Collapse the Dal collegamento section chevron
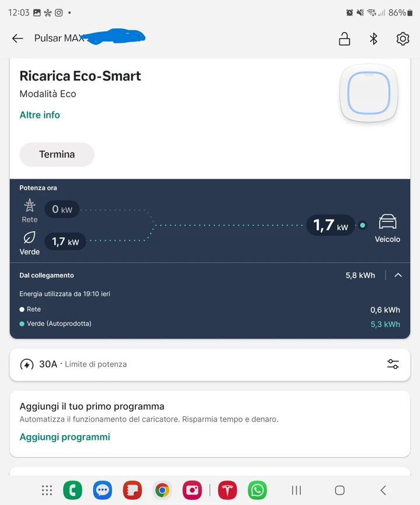The width and height of the screenshot is (420, 505). (x=398, y=275)
